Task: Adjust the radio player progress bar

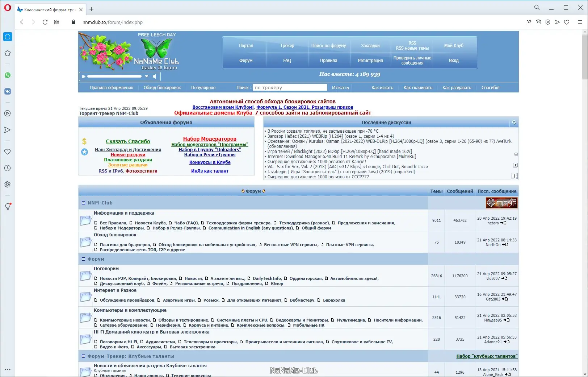Action: [x=114, y=76]
